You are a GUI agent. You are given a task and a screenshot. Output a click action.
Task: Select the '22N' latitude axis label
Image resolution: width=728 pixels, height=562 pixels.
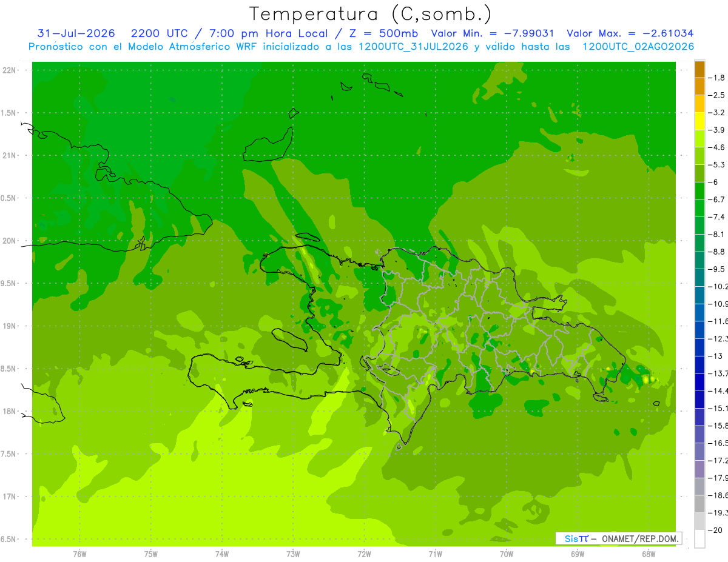(10, 70)
